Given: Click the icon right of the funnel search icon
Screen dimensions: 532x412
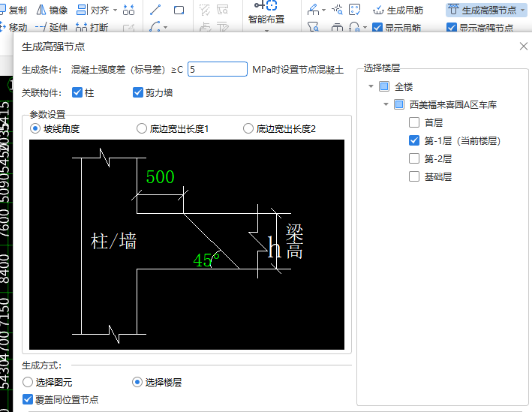Looking at the screenshot, I should 337,27.
